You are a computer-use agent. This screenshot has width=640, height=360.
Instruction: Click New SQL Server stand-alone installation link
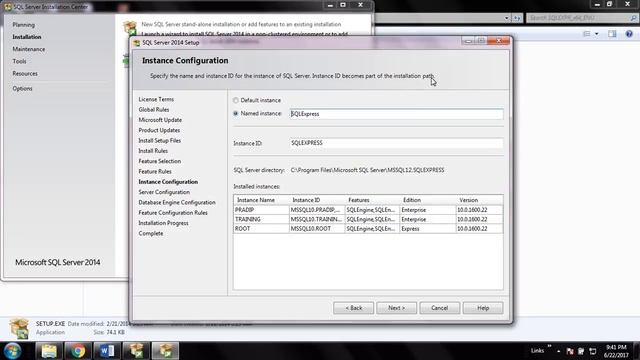[241, 24]
